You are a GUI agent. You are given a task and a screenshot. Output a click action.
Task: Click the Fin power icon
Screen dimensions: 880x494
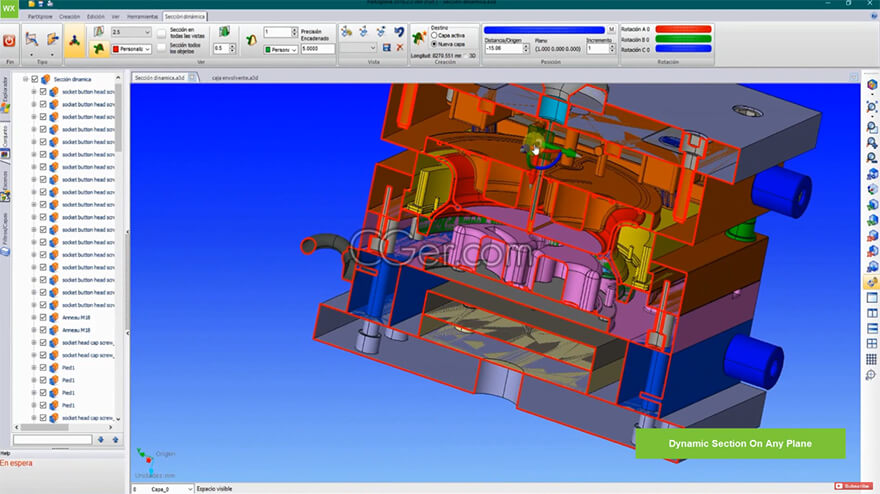point(9,41)
